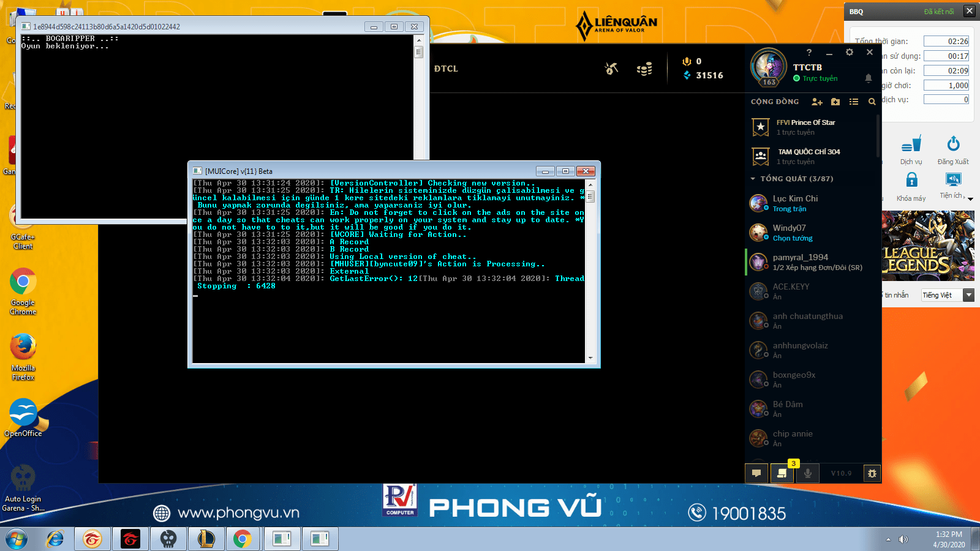980x551 pixels.
Task: Expand the Tiện ích dropdown arrow
Action: [970, 198]
